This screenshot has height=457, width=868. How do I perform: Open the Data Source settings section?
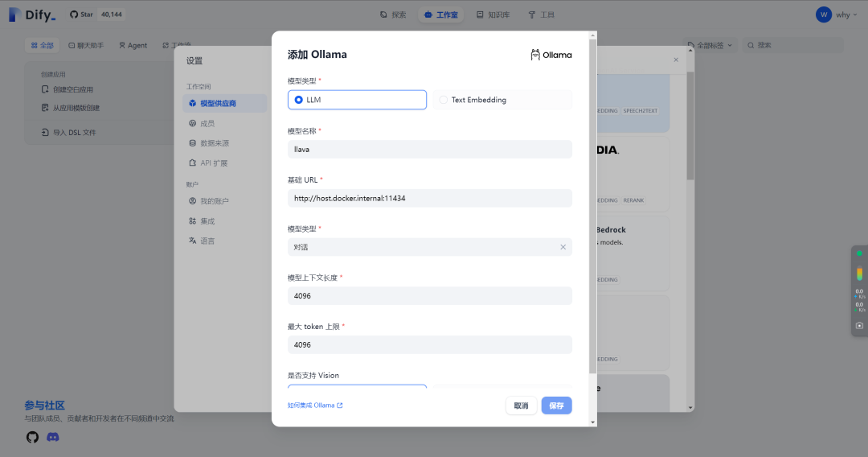click(x=225, y=143)
